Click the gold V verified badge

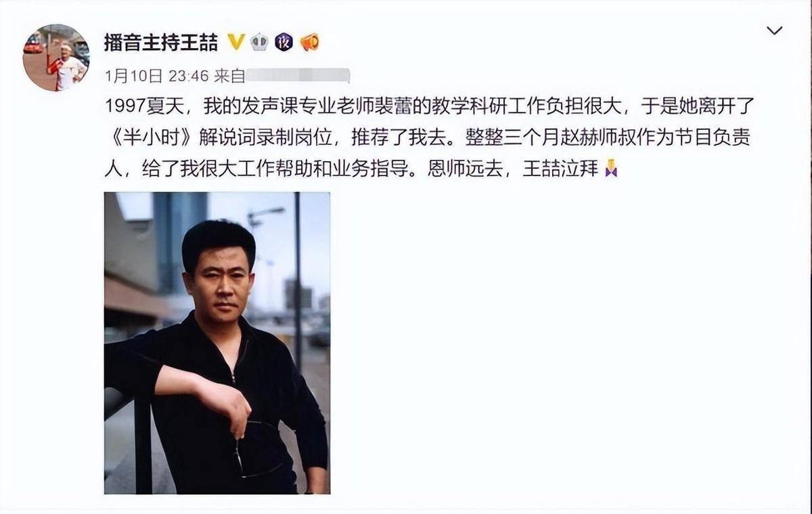pos(235,42)
